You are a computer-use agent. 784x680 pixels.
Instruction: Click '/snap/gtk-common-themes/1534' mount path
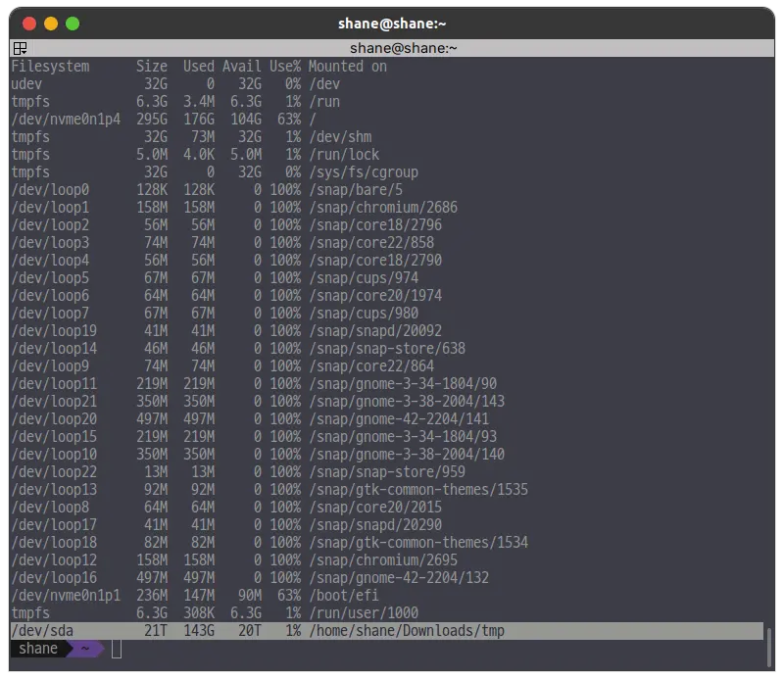(418, 542)
